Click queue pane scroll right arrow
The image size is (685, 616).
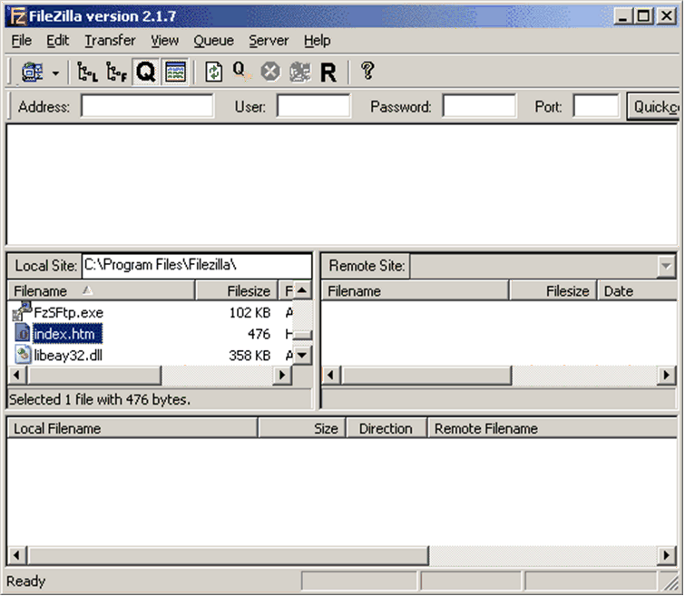coord(667,555)
